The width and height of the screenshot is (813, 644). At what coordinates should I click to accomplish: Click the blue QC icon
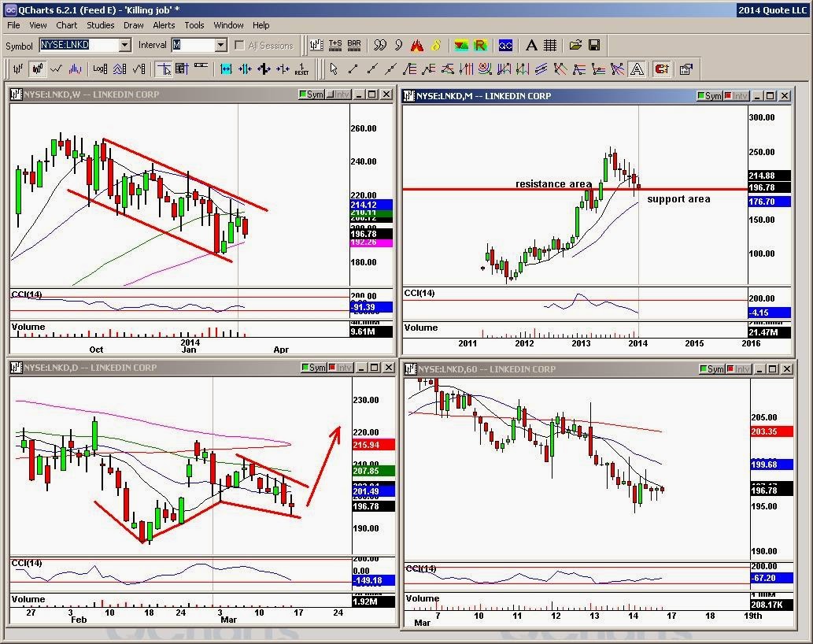[x=505, y=46]
